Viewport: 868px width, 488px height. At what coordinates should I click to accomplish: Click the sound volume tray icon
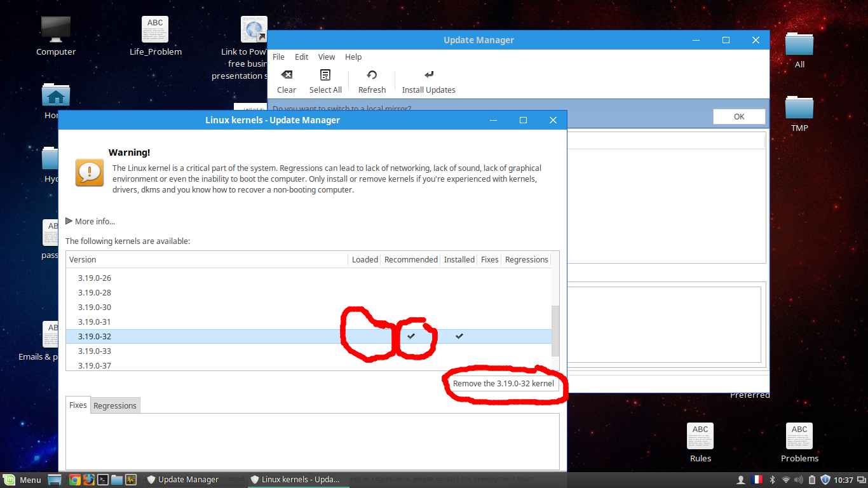tap(799, 480)
